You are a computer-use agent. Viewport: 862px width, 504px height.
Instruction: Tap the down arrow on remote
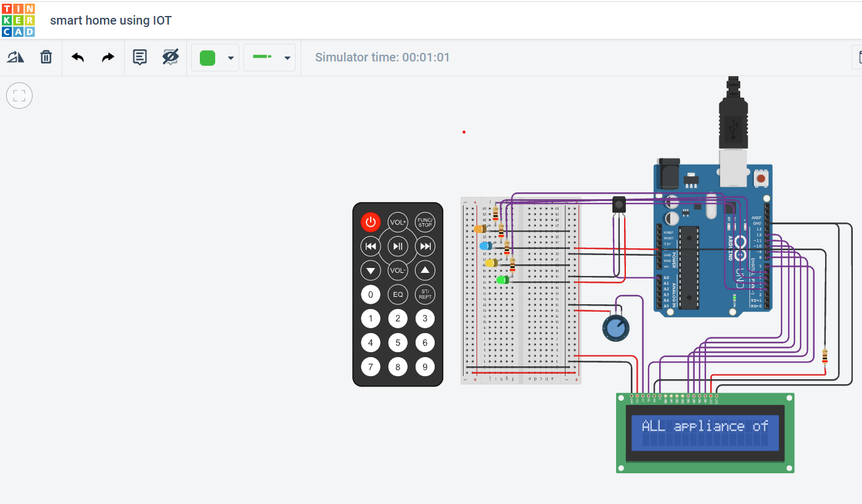pyautogui.click(x=370, y=270)
